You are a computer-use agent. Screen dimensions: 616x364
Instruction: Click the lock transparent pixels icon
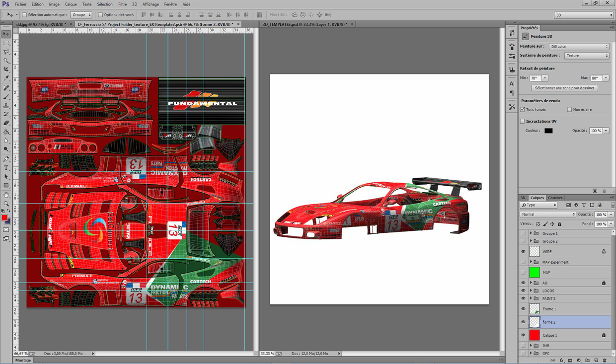click(538, 224)
